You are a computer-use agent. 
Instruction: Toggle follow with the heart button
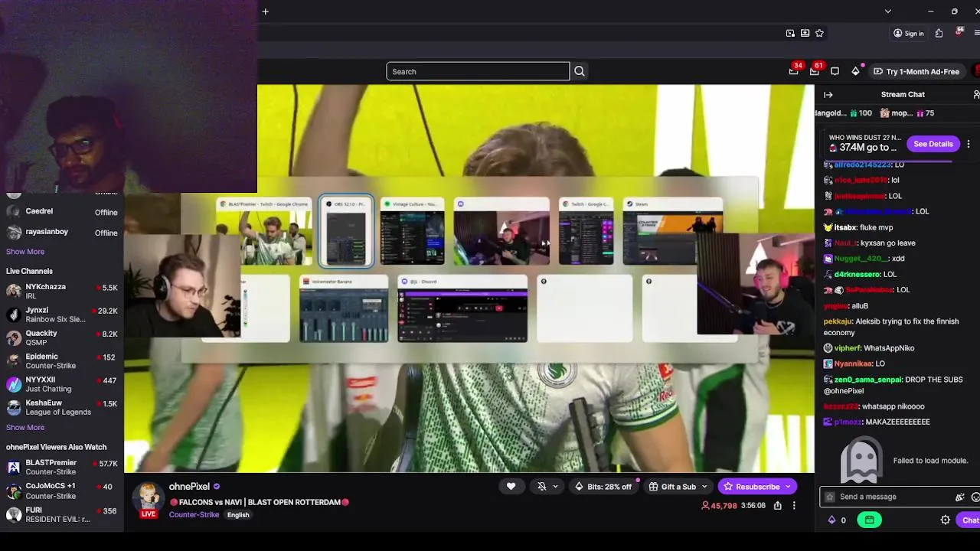(x=511, y=487)
